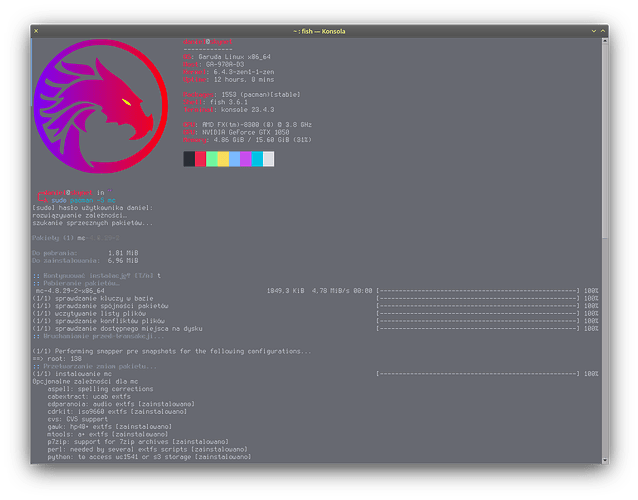Click the 'p7zip: support for 7zip archives' line
The width and height of the screenshot is (638, 500).
tap(138, 441)
